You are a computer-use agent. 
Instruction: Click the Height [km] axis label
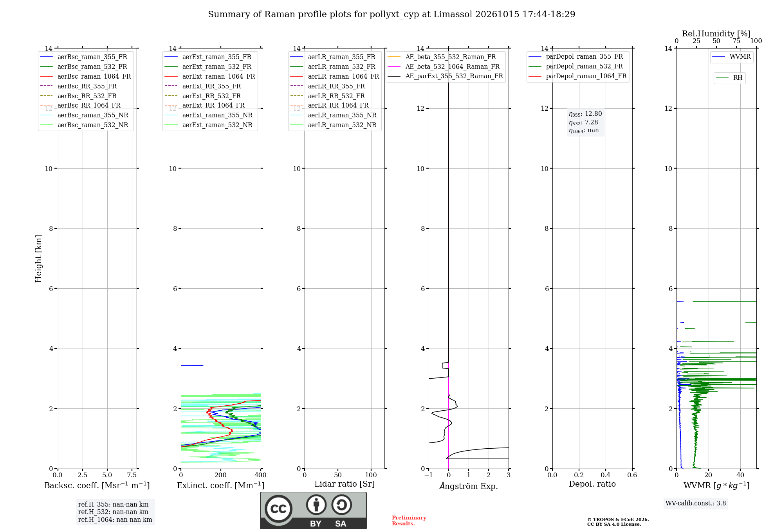(38, 259)
